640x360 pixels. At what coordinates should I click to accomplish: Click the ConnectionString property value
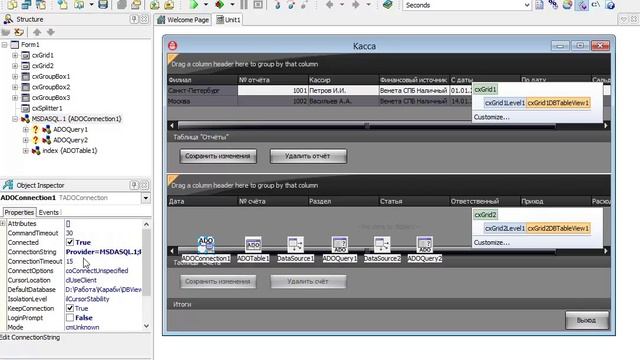pos(103,252)
